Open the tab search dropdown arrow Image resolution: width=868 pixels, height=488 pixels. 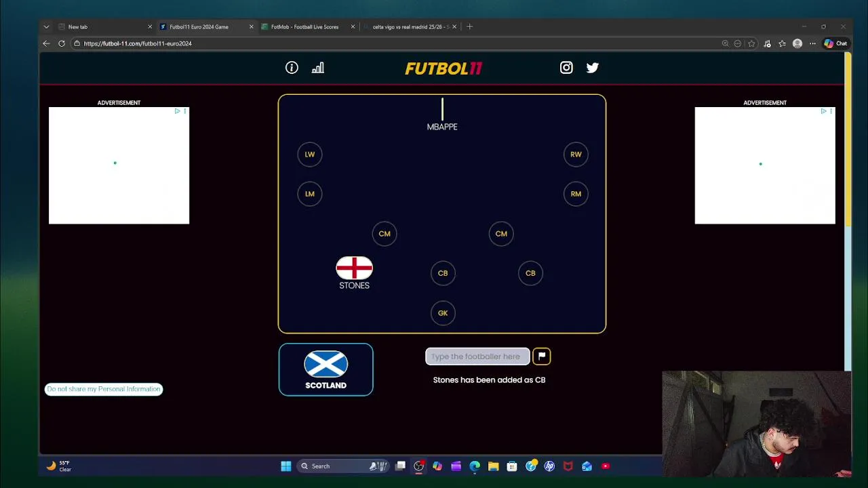pos(46,26)
